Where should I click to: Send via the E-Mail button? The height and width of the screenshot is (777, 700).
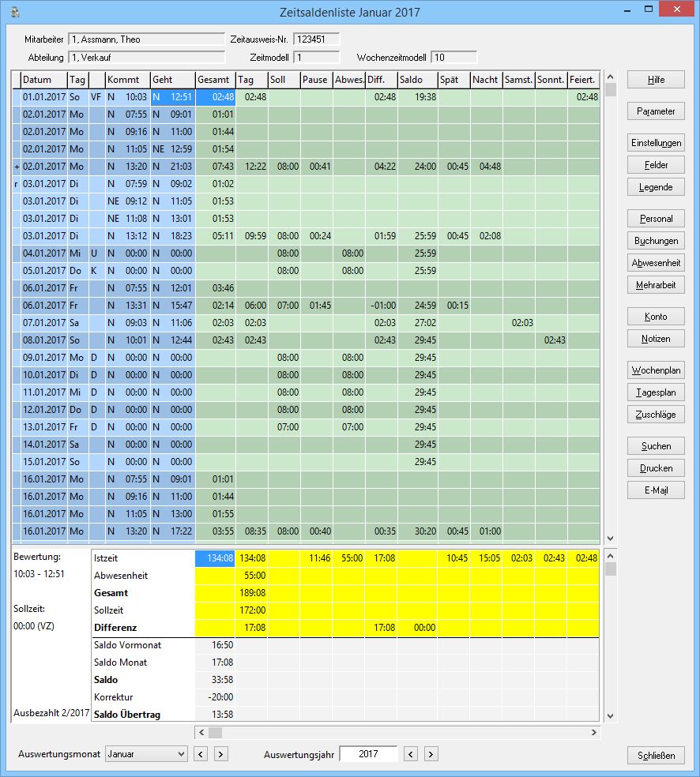(x=656, y=490)
